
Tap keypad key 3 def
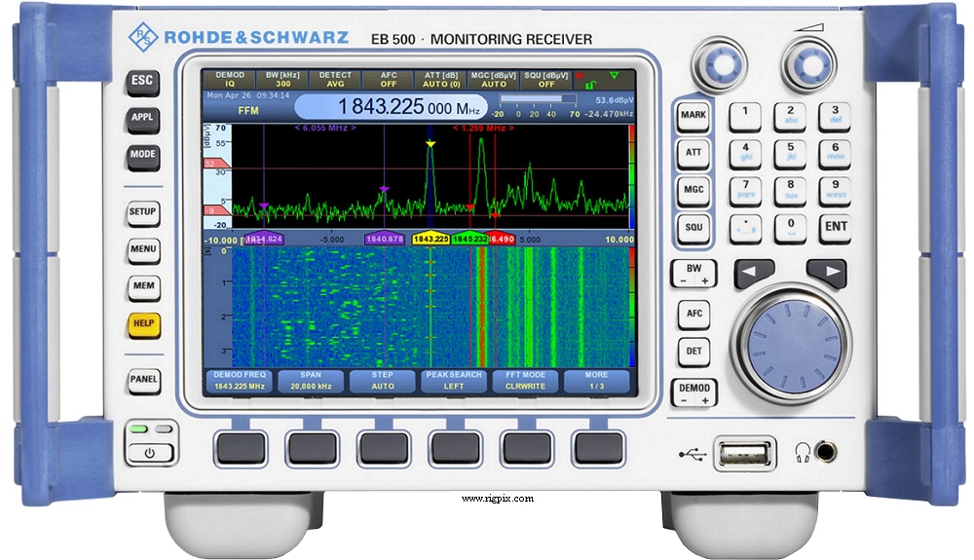click(835, 116)
